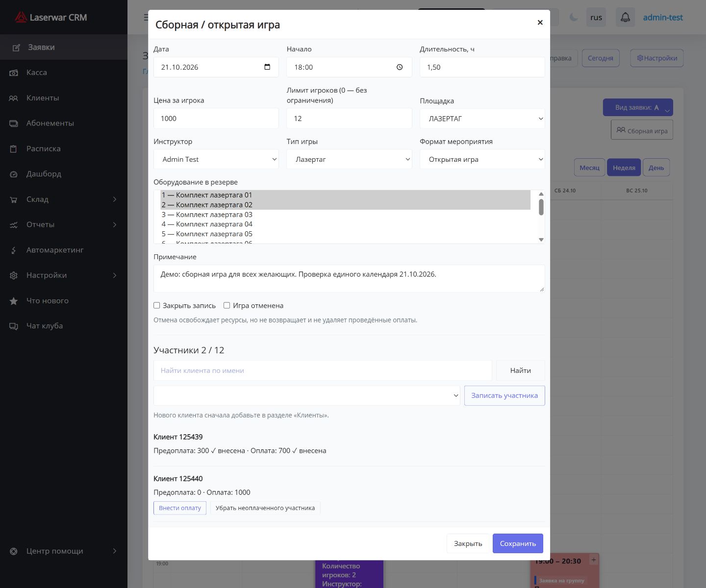The width and height of the screenshot is (706, 588).
Task: Open the calendar picker in the Дата field
Action: 267,67
